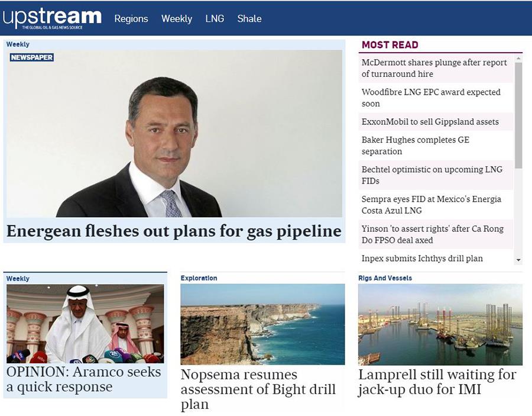The height and width of the screenshot is (416, 532).
Task: Open Woodfibre LNG EPC award story
Action: [x=431, y=98]
